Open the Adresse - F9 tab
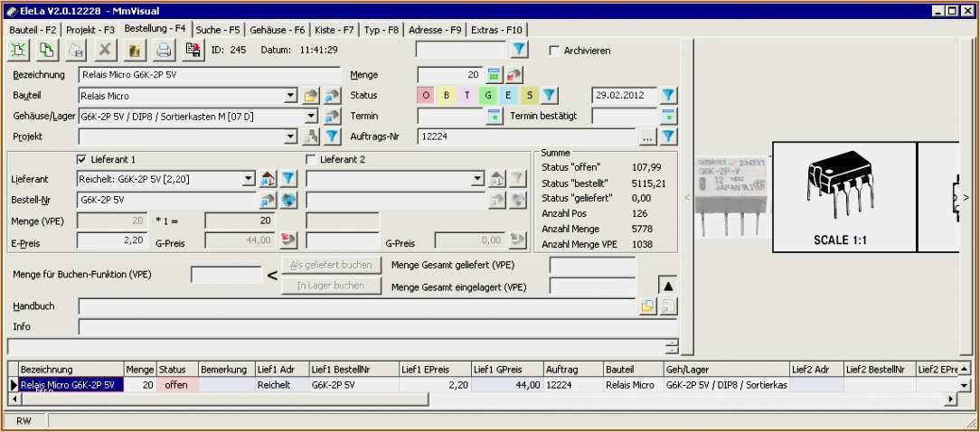The width and height of the screenshot is (980, 432). click(435, 30)
